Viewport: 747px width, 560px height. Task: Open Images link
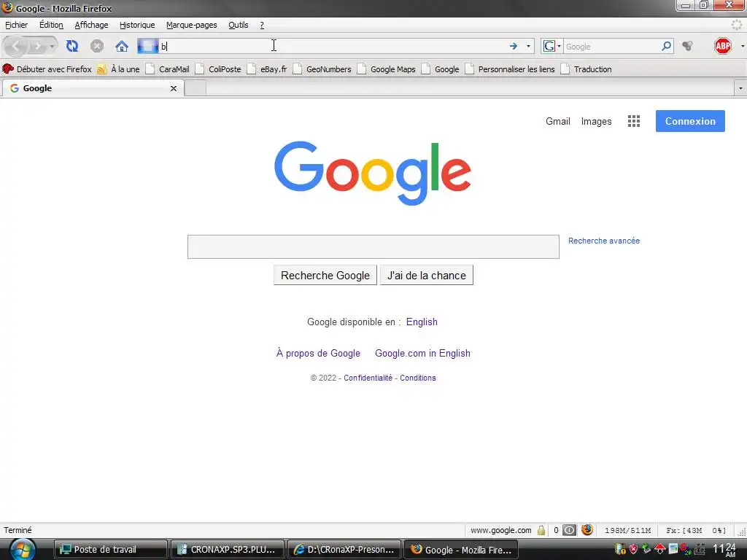tap(596, 122)
